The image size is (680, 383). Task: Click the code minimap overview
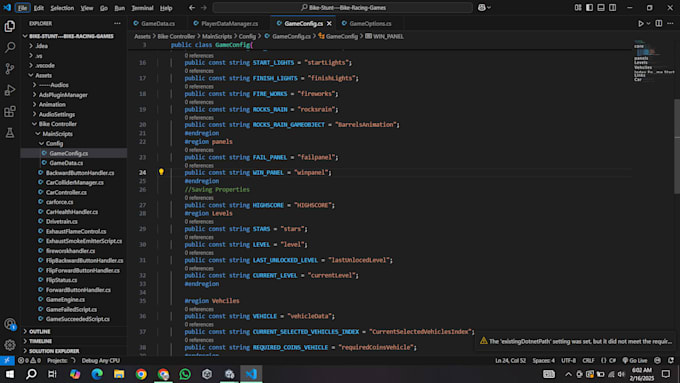[653, 61]
